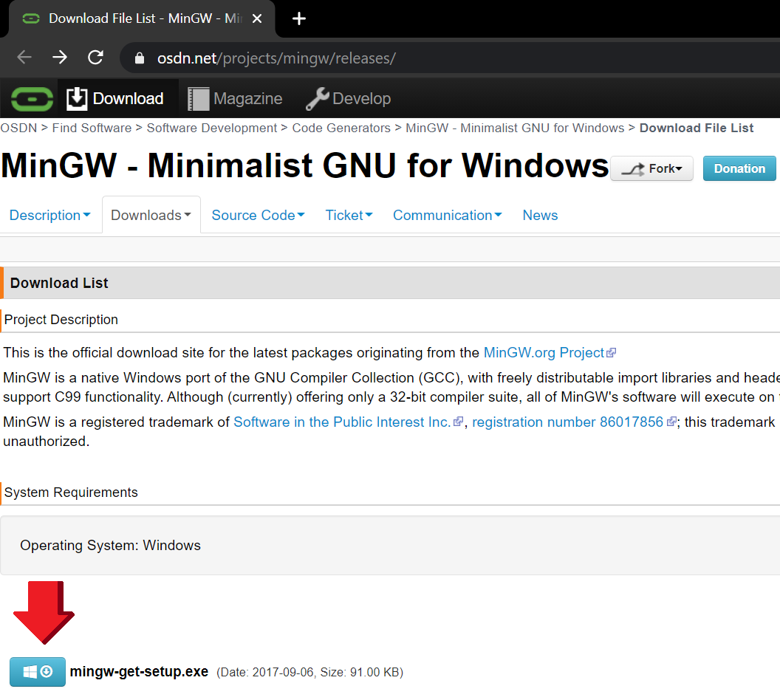This screenshot has width=780, height=700.
Task: Open the Develop item in top navigation
Action: 348,98
